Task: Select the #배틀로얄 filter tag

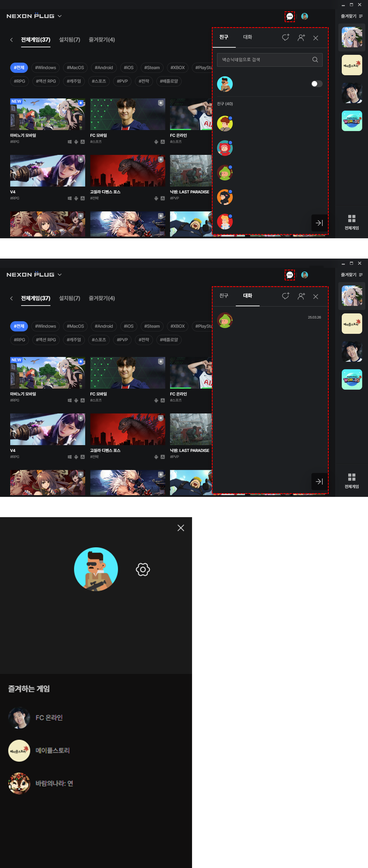Action: point(169,81)
